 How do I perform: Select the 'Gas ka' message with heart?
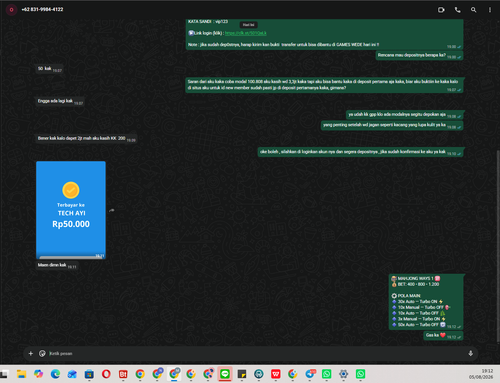click(443, 335)
